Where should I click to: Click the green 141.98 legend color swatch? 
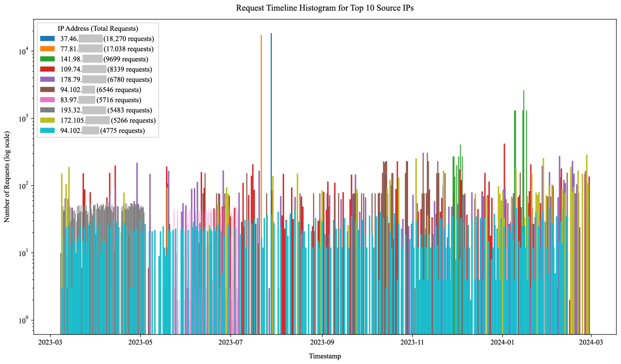[x=47, y=59]
